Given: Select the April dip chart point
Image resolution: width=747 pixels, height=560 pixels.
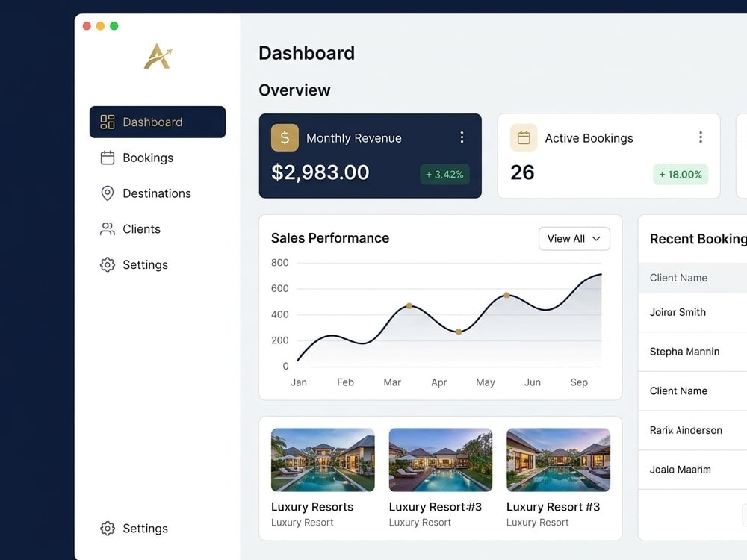Looking at the screenshot, I should click(x=459, y=332).
